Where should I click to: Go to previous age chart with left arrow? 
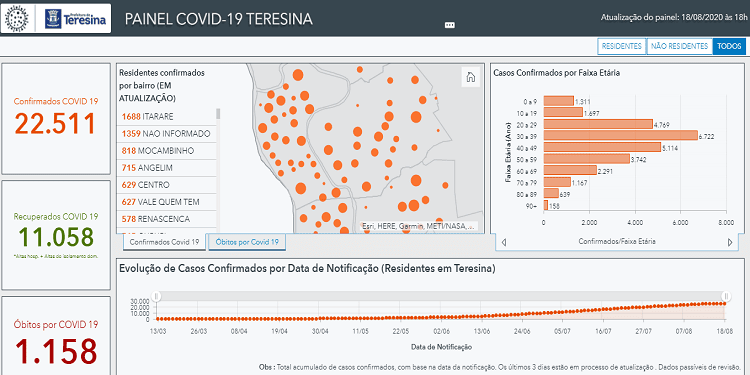pyautogui.click(x=503, y=243)
